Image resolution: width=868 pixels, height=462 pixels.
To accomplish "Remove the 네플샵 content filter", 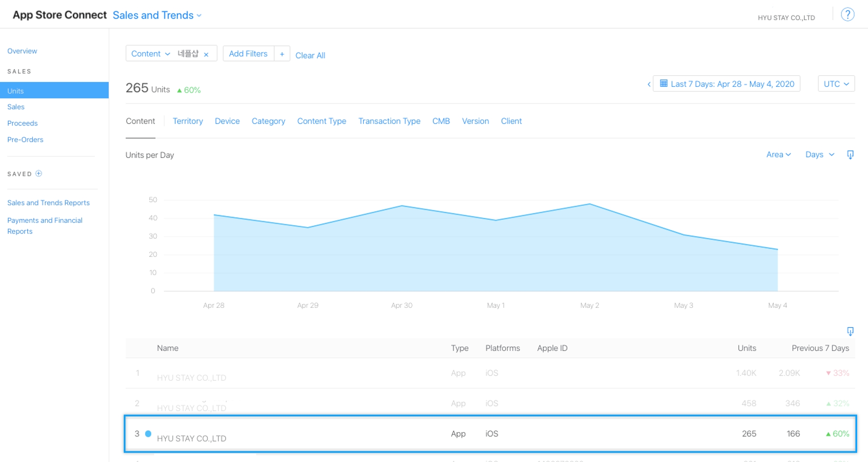I will point(206,55).
